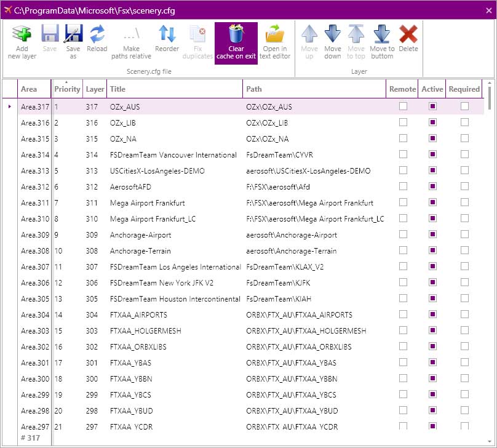Mark Mega Airport Frankfurt as Required
Viewport: 497px width, 448px height.
pos(464,202)
